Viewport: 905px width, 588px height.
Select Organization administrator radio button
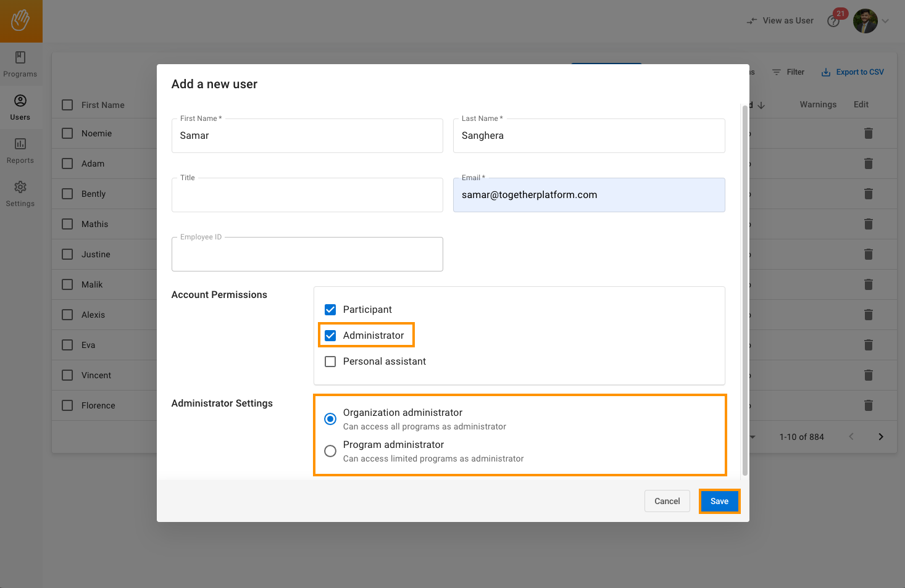[330, 419]
